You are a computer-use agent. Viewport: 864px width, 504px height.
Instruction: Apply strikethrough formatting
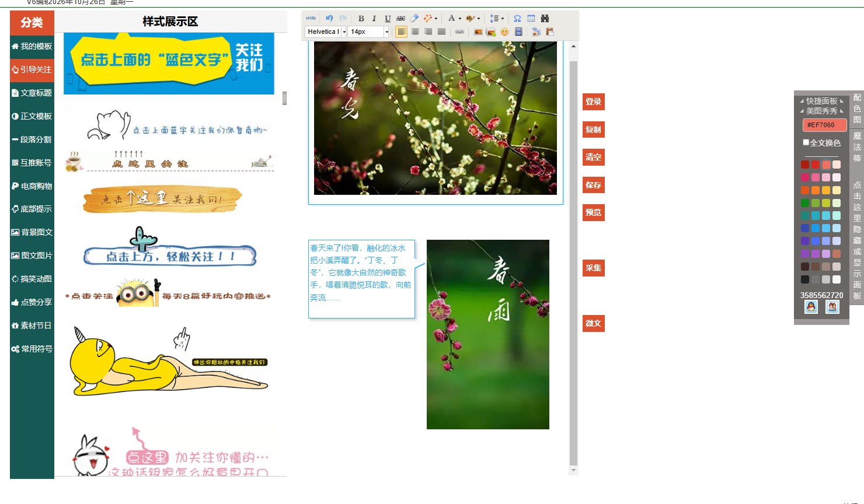400,19
